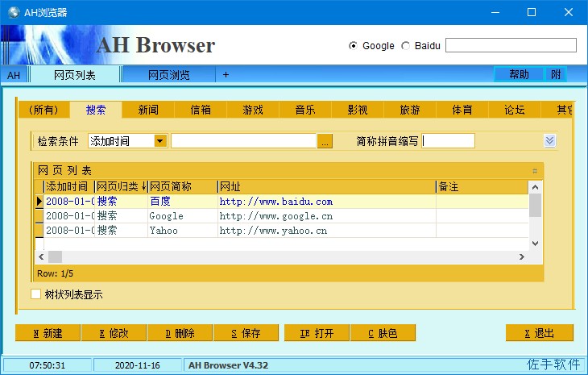Image resolution: width=588 pixels, height=375 pixels.
Task: Click AH Browser V4.32 status text
Action: pos(229,365)
